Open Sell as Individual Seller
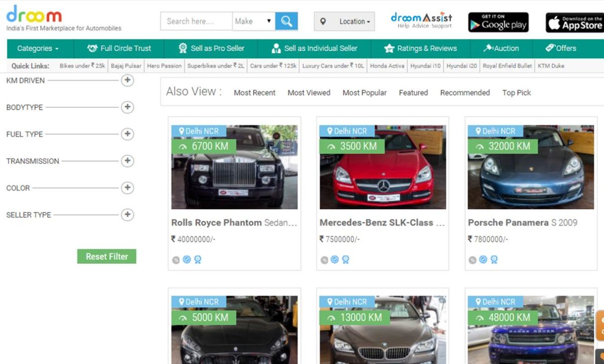This screenshot has height=364, width=604. pyautogui.click(x=314, y=48)
